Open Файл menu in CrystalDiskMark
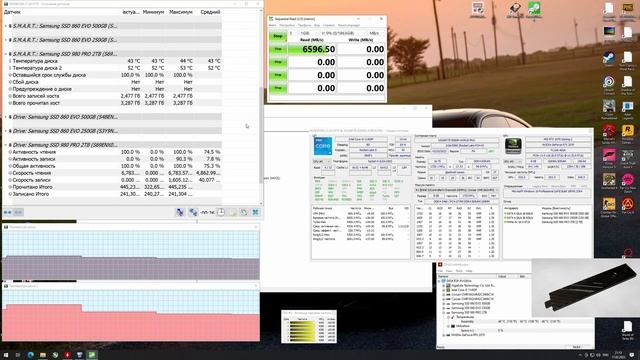Screen dimensions: 640x360 (x=272, y=25)
